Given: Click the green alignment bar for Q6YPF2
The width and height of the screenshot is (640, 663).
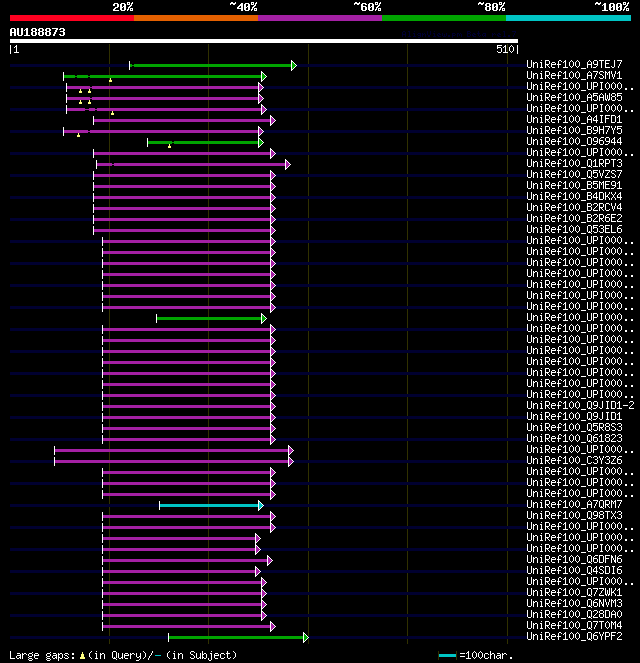Looking at the screenshot, I should [236, 637].
